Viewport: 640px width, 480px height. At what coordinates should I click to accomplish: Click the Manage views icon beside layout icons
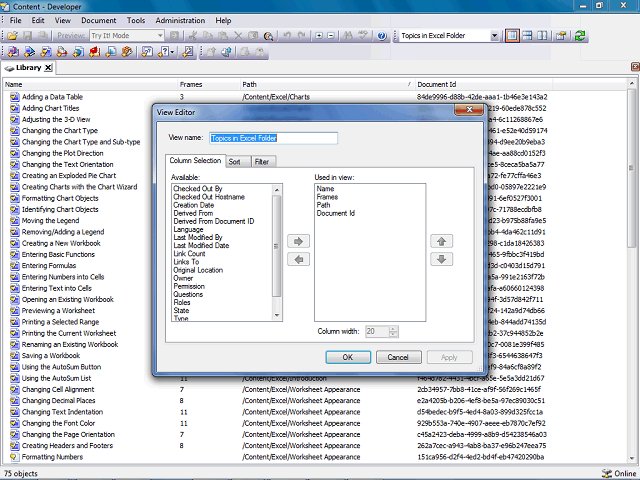[561, 36]
